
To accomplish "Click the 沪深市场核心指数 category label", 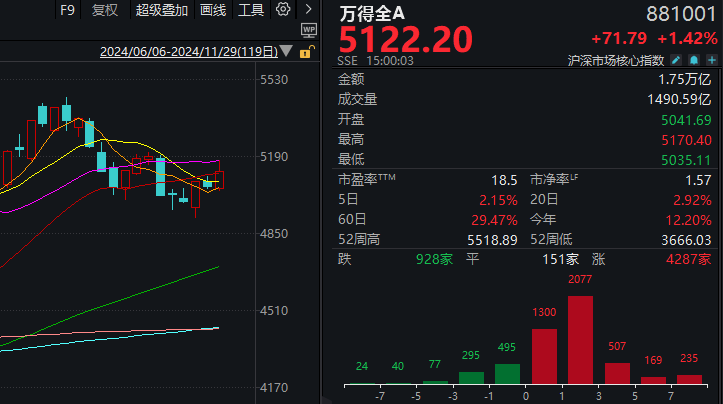I will [x=616, y=60].
